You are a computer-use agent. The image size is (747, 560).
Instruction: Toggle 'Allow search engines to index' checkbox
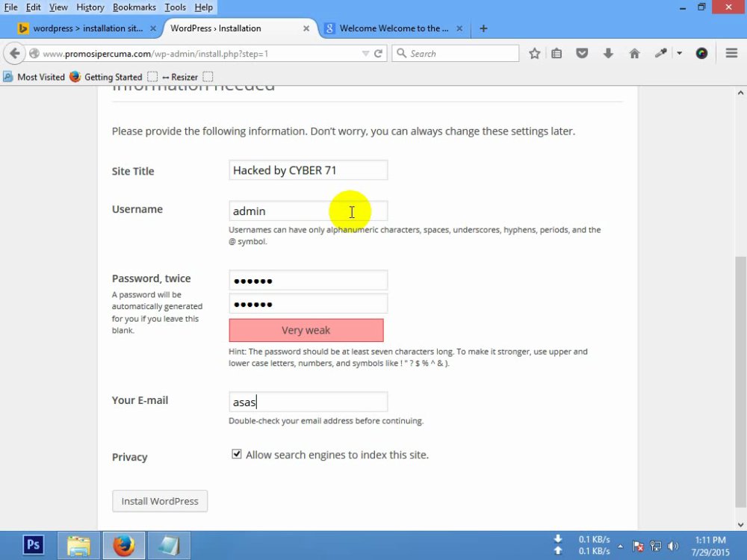[236, 454]
